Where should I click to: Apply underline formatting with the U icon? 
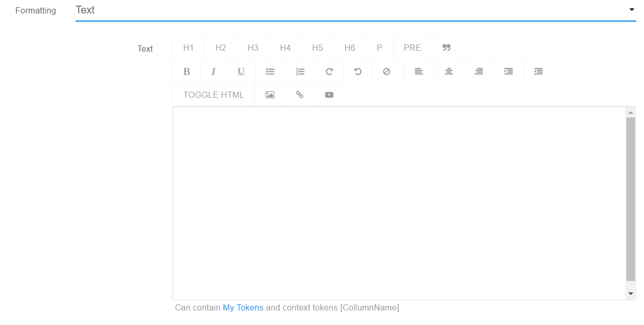[241, 71]
